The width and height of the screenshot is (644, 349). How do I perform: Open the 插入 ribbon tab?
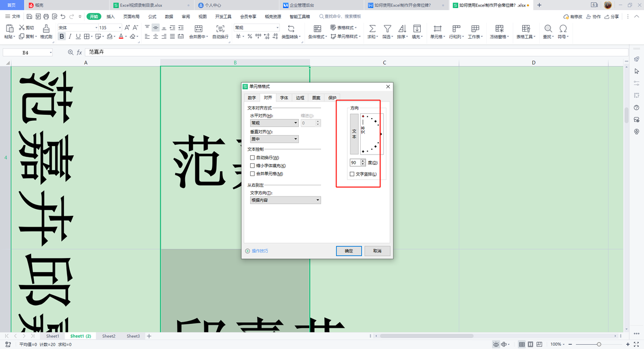coord(111,17)
